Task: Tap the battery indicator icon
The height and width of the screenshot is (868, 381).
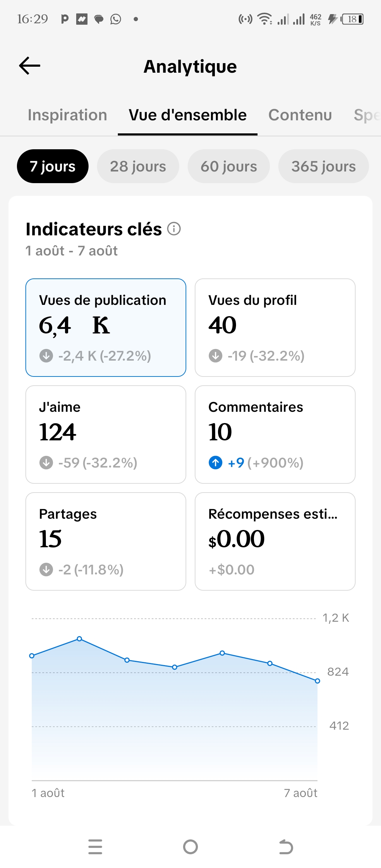Action: (x=352, y=19)
